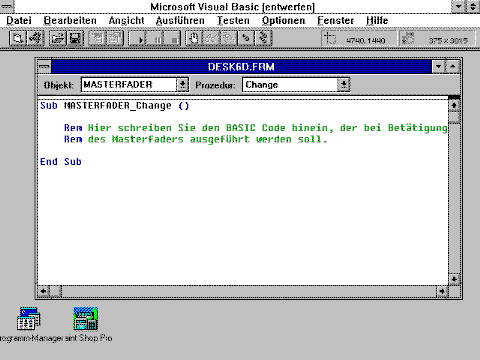Screen dimensions: 480x360
Task: Open the Paint Shop Pro desktop icon
Action: [86, 319]
